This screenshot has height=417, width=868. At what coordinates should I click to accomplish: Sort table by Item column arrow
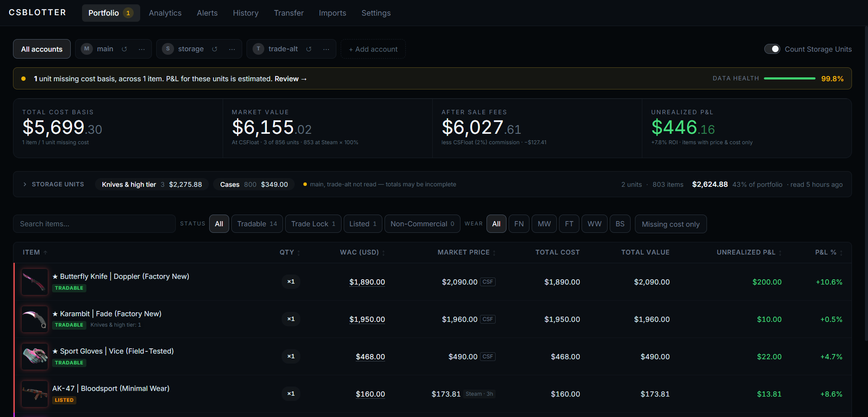46,252
